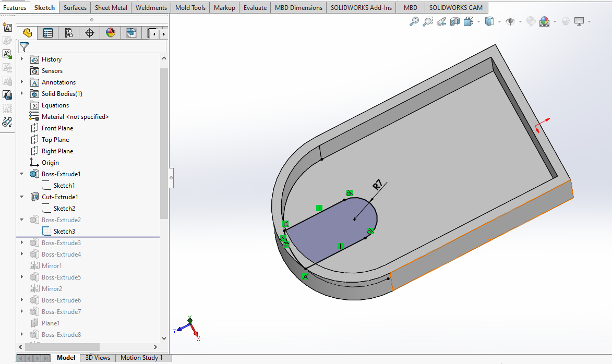Open the Motion Study 1 tab
Screen dimensions: 612x364
tap(141, 358)
